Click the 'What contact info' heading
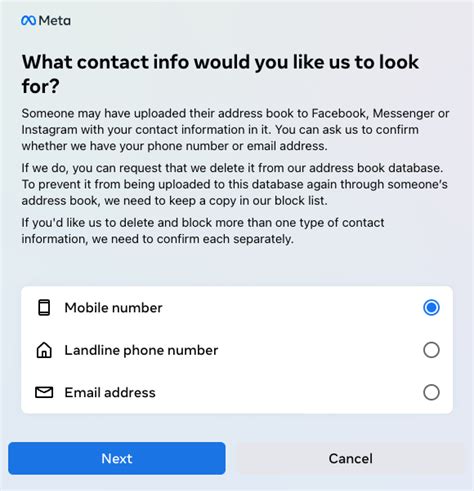 point(220,74)
